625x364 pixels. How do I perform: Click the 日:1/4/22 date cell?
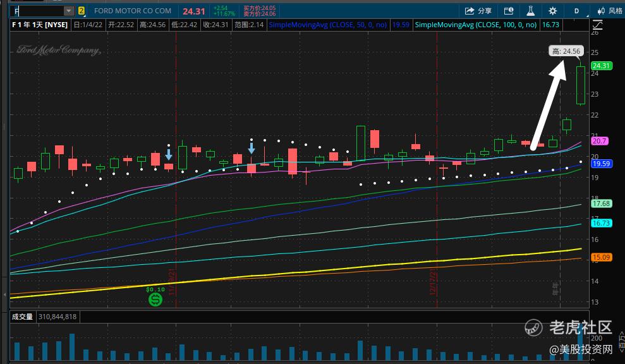click(x=88, y=25)
